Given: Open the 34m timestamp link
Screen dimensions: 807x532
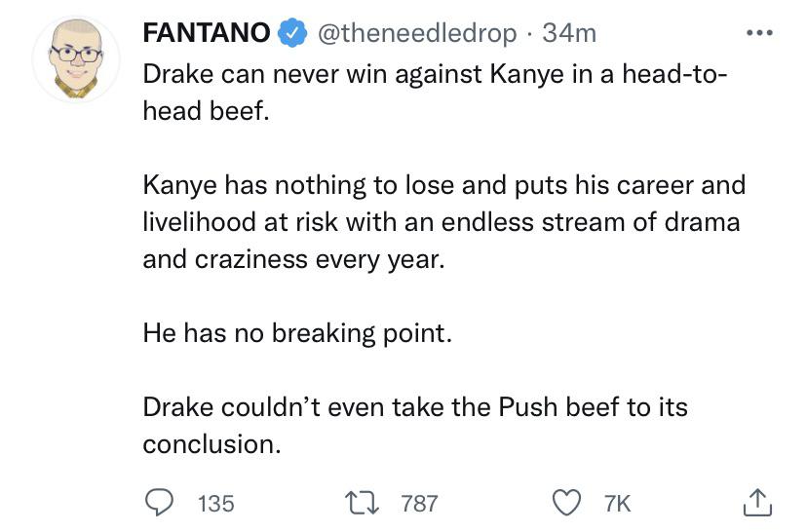Looking at the screenshot, I should tap(569, 34).
